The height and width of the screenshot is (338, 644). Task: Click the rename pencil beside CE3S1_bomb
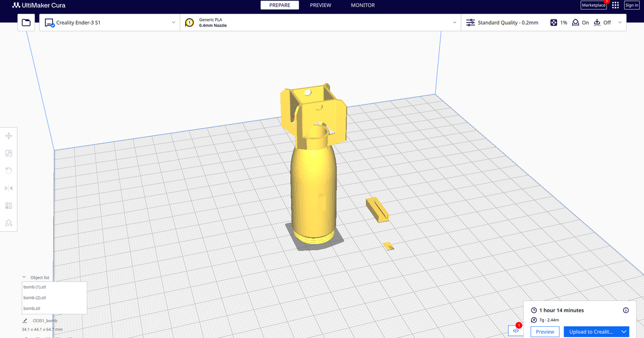(24, 320)
